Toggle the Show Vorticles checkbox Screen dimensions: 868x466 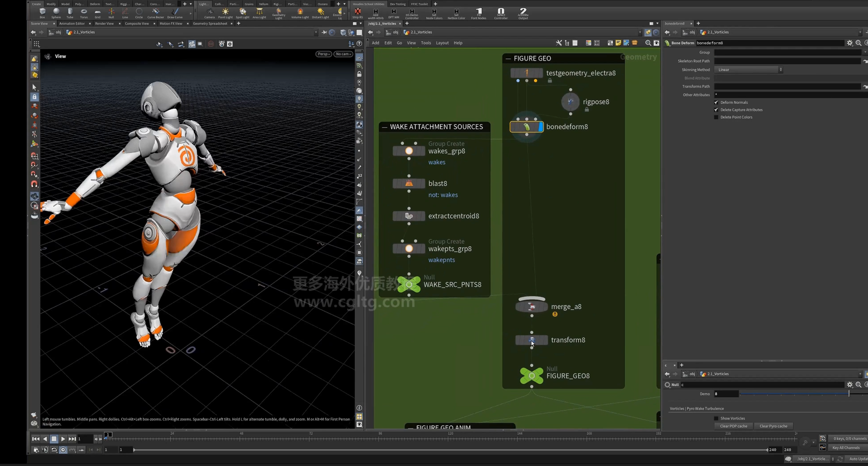click(716, 418)
